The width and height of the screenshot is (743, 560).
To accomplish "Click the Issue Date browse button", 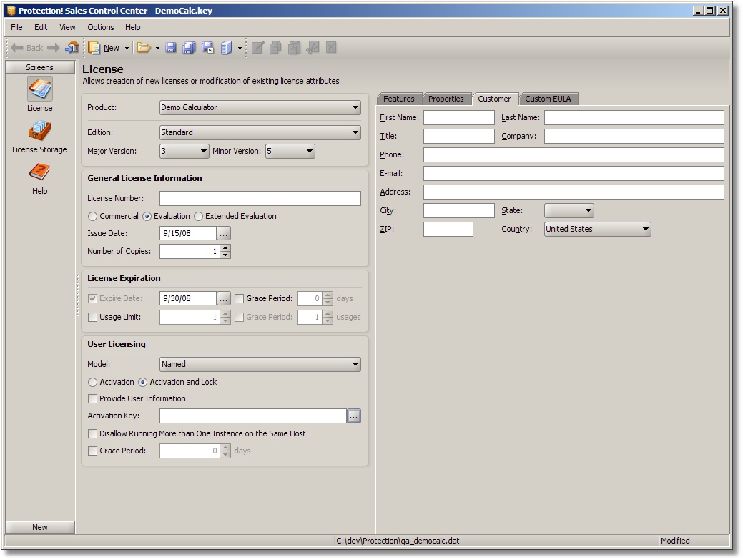I will [x=224, y=233].
